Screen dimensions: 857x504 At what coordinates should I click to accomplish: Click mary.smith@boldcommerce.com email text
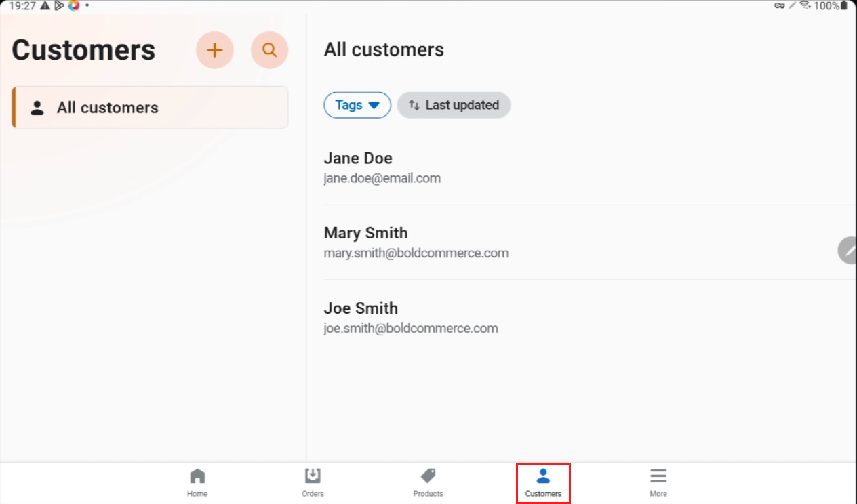[x=416, y=253]
